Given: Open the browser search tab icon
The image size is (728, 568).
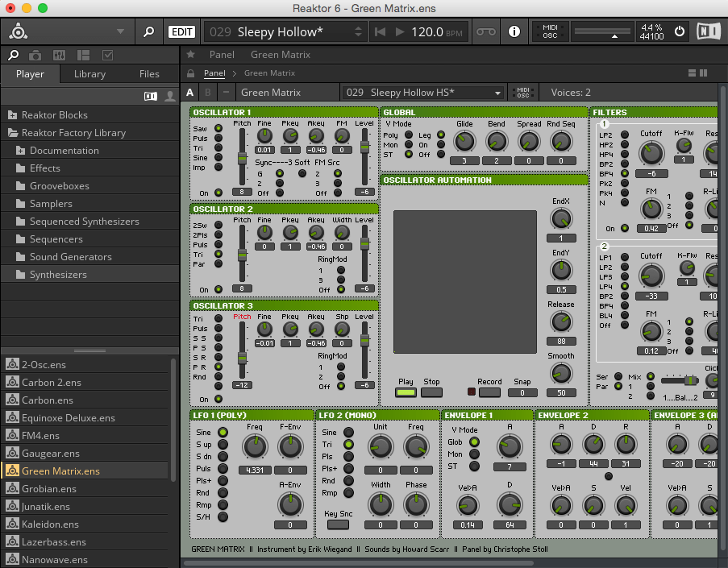Looking at the screenshot, I should coord(14,56).
